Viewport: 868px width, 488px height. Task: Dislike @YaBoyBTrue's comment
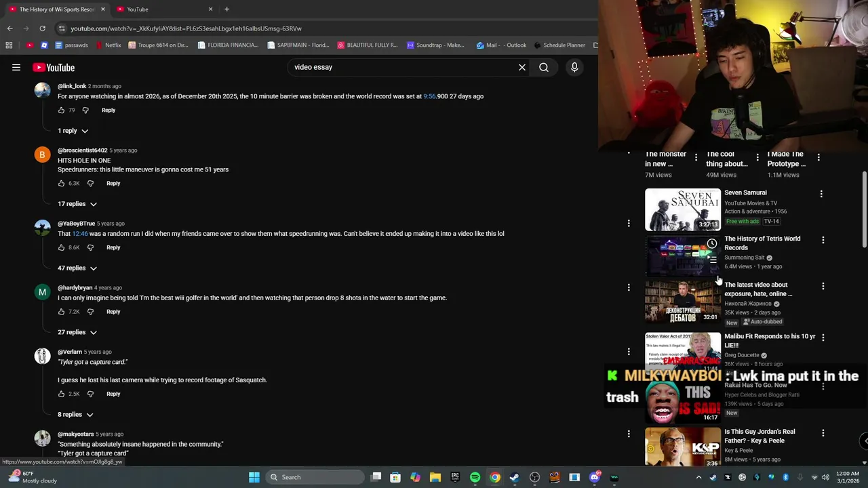coord(90,247)
